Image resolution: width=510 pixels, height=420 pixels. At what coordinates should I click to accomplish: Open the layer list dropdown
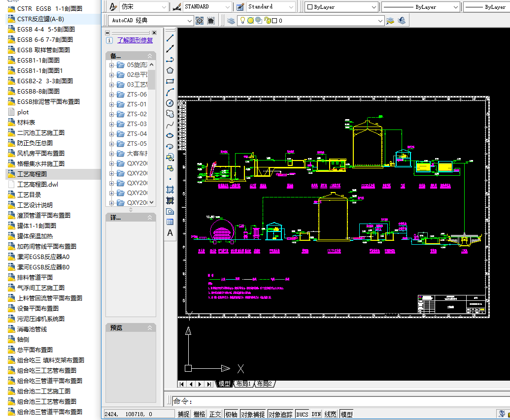[380, 21]
